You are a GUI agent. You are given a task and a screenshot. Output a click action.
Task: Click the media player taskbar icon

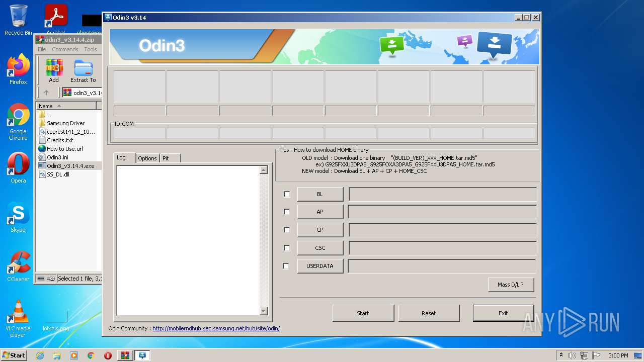coord(74,355)
